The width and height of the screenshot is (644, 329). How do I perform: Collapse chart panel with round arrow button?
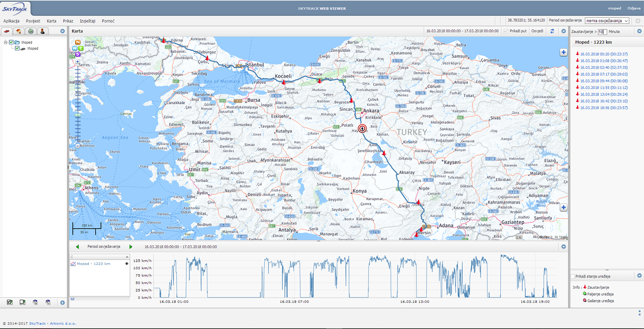pos(563,246)
